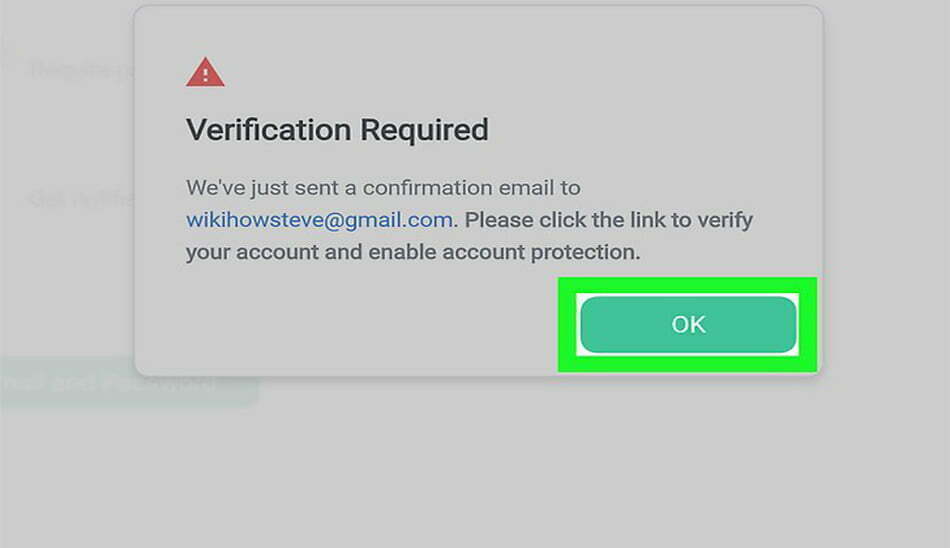
Task: Click the white exclamation mark inside the triangle
Action: (205, 75)
